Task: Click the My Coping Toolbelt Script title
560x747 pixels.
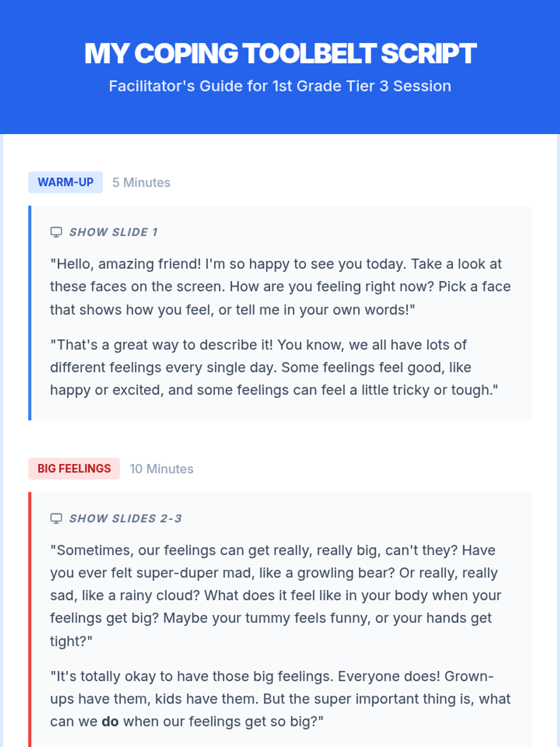Action: (280, 53)
